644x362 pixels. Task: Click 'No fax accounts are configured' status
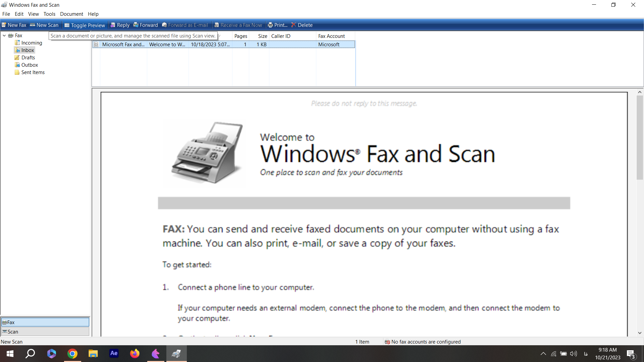pyautogui.click(x=423, y=342)
